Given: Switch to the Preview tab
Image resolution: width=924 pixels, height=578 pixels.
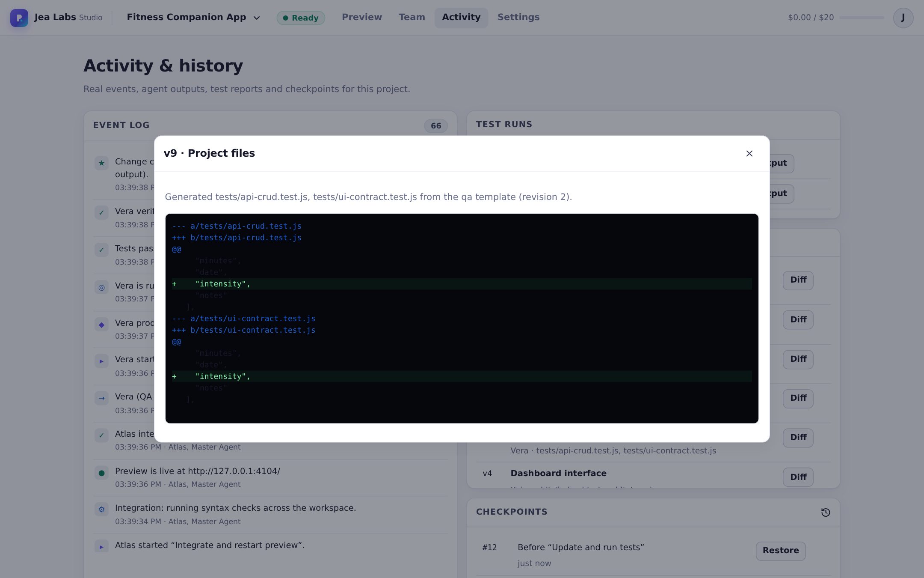Looking at the screenshot, I should coord(362,18).
